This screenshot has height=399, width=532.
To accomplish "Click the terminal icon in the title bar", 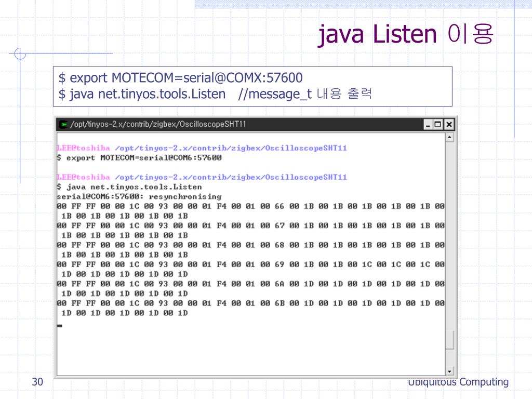I will coord(63,125).
